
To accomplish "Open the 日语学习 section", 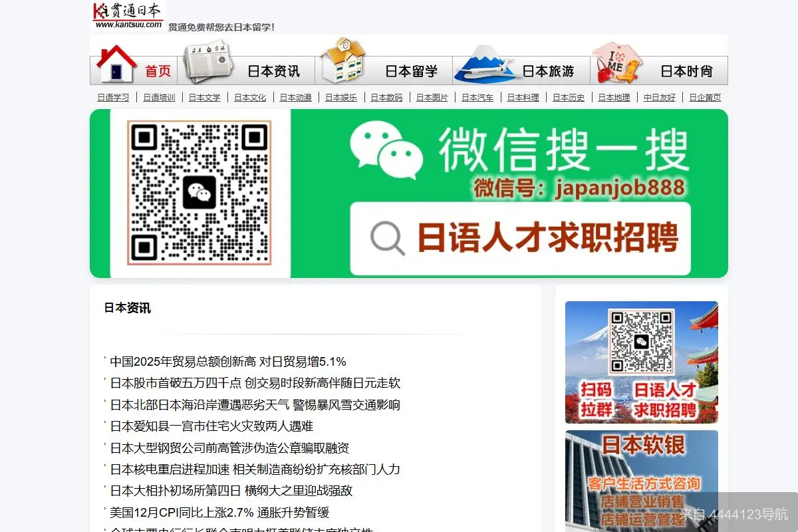I will click(112, 97).
